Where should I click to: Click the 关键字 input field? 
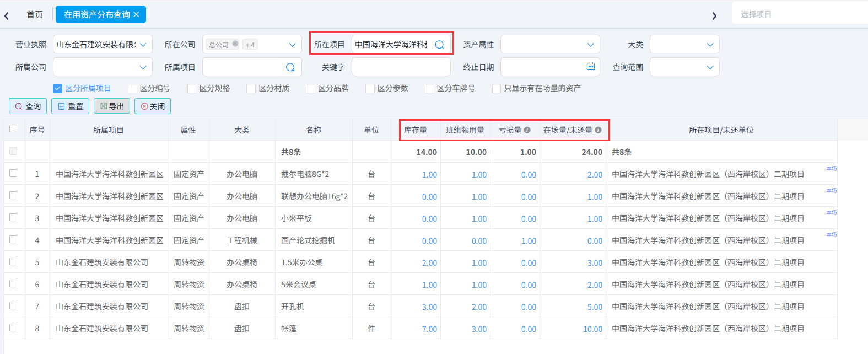tap(401, 67)
